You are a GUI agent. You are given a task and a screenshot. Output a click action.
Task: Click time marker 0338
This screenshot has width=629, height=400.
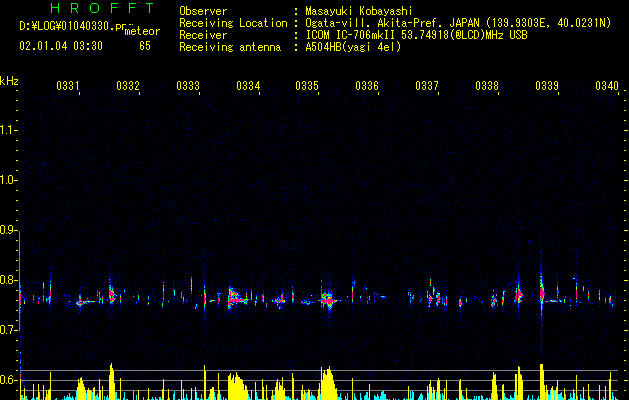click(487, 85)
